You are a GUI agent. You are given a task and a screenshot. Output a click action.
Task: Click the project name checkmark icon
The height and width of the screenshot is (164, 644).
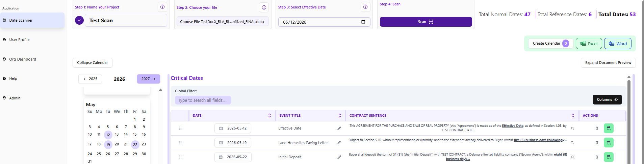[x=79, y=20]
